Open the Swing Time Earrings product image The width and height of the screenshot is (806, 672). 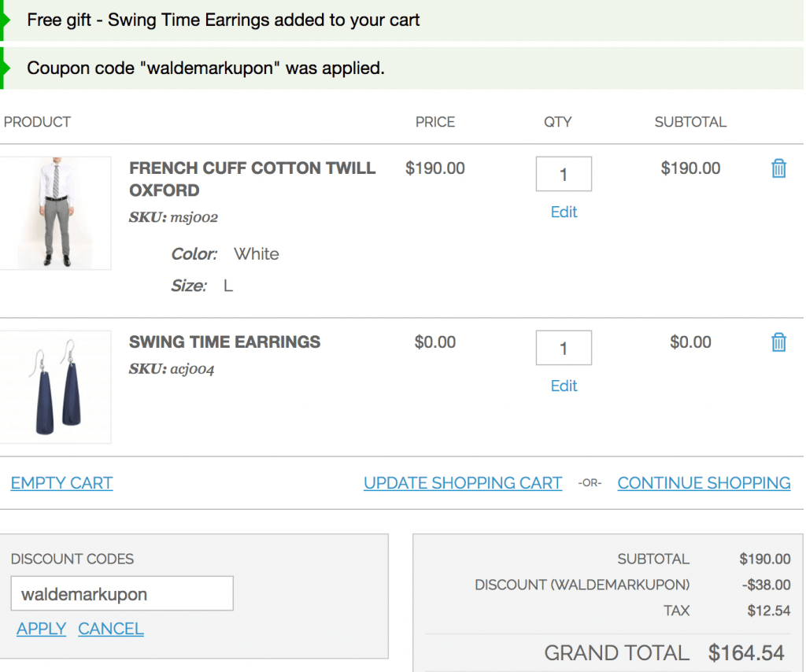55,387
